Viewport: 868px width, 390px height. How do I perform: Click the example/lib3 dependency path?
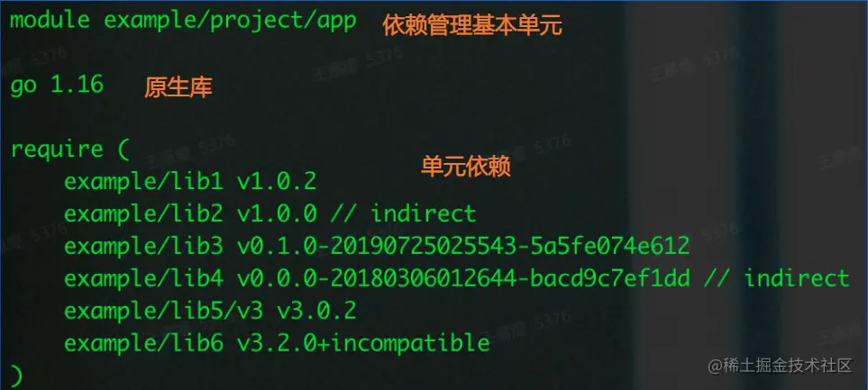pyautogui.click(x=144, y=246)
